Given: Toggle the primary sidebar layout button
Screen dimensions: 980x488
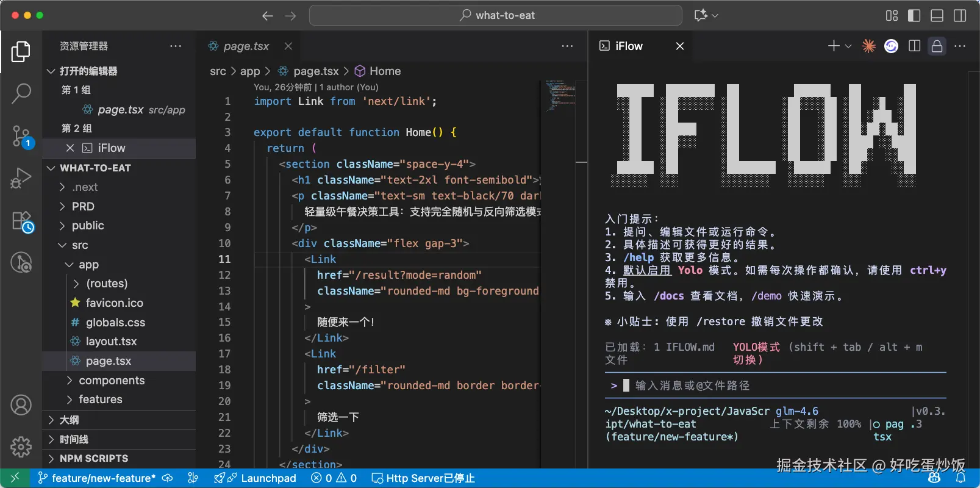Looking at the screenshot, I should [x=914, y=15].
